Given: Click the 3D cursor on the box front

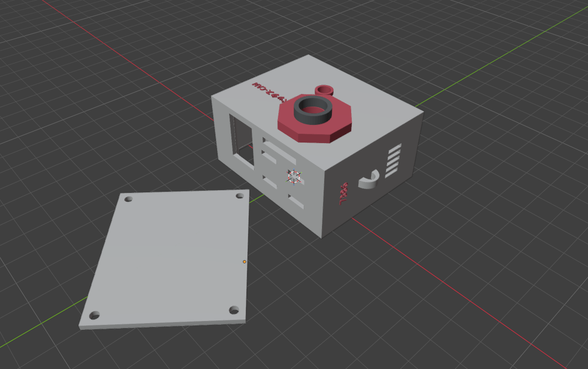Looking at the screenshot, I should pos(294,177).
